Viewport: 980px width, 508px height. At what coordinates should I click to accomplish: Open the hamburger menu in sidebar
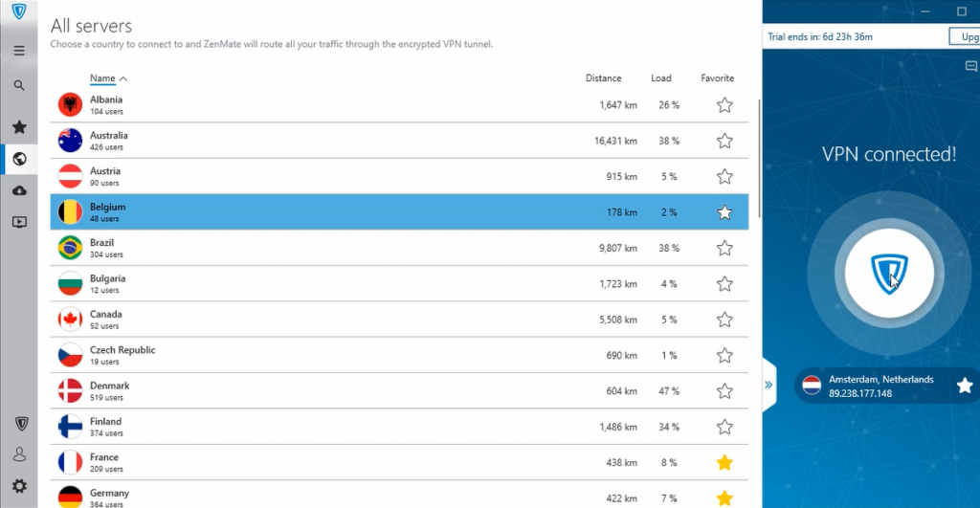pos(19,51)
